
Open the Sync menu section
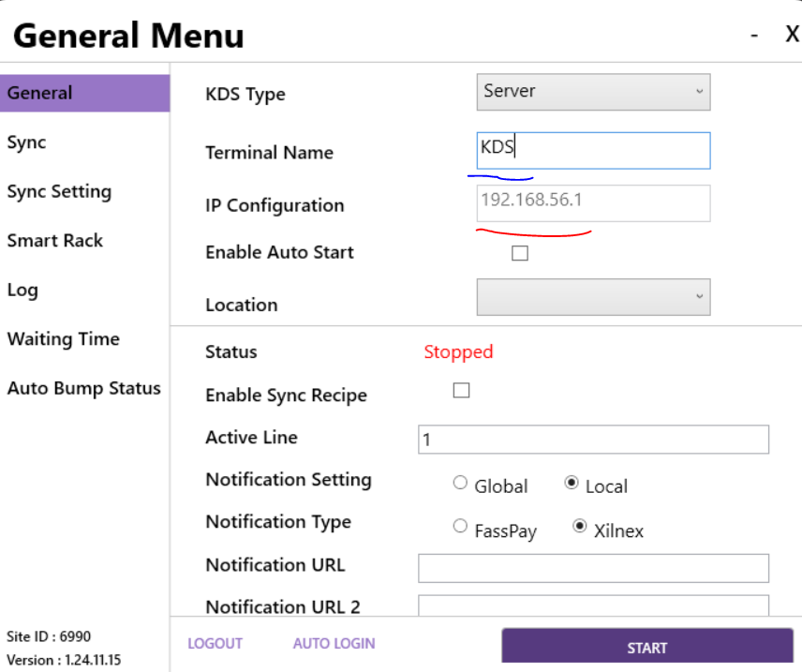click(x=26, y=142)
